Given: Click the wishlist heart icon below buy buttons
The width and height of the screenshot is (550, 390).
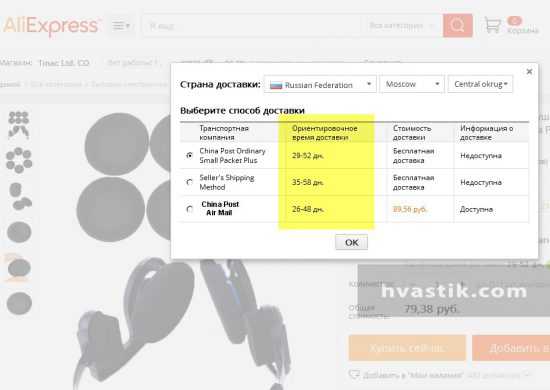Looking at the screenshot, I should (x=354, y=375).
